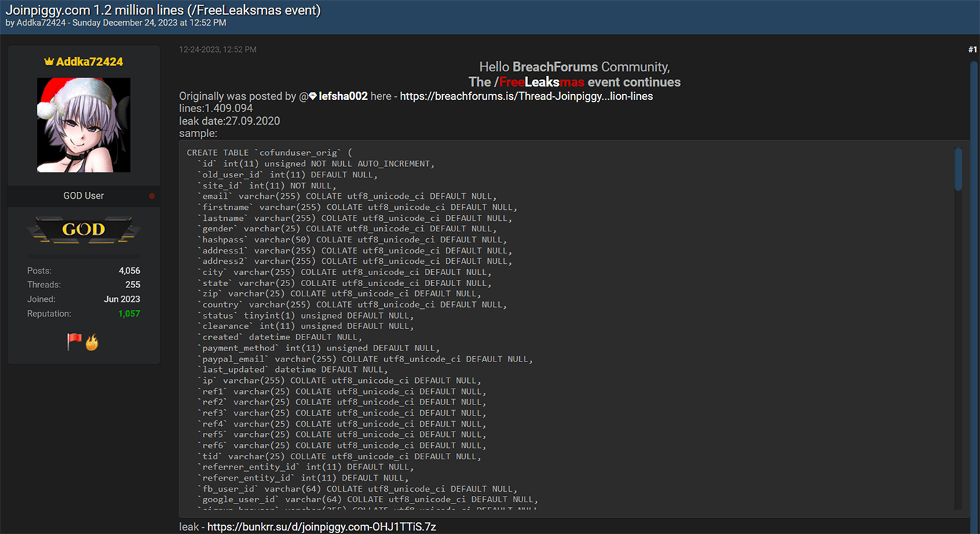This screenshot has height=534, width=980.
Task: Click the `hashpass` varchar(50) code line
Action: click(x=352, y=240)
